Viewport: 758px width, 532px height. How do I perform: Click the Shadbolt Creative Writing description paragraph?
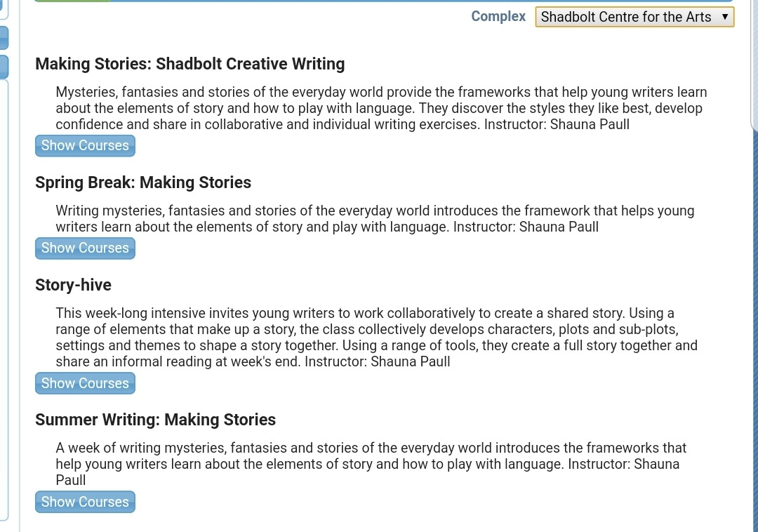(381, 108)
